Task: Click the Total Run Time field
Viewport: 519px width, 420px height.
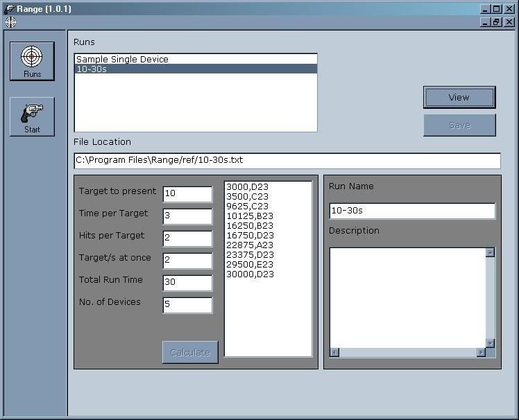Action: (187, 283)
